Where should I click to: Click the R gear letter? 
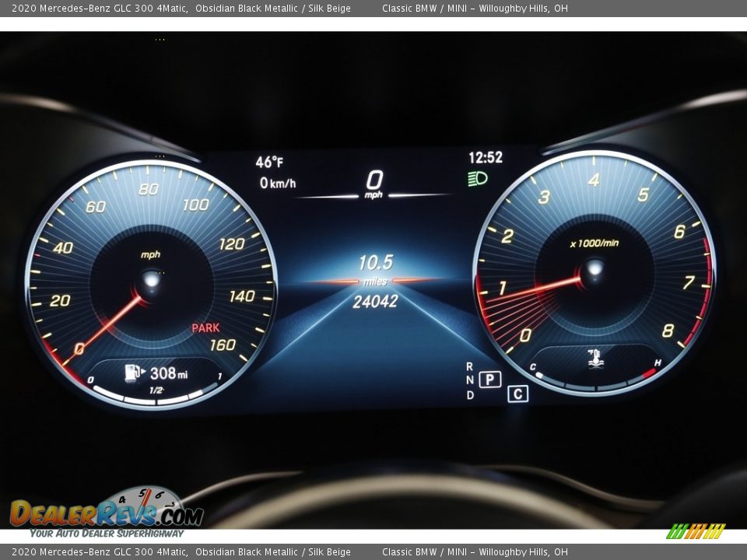pos(470,366)
